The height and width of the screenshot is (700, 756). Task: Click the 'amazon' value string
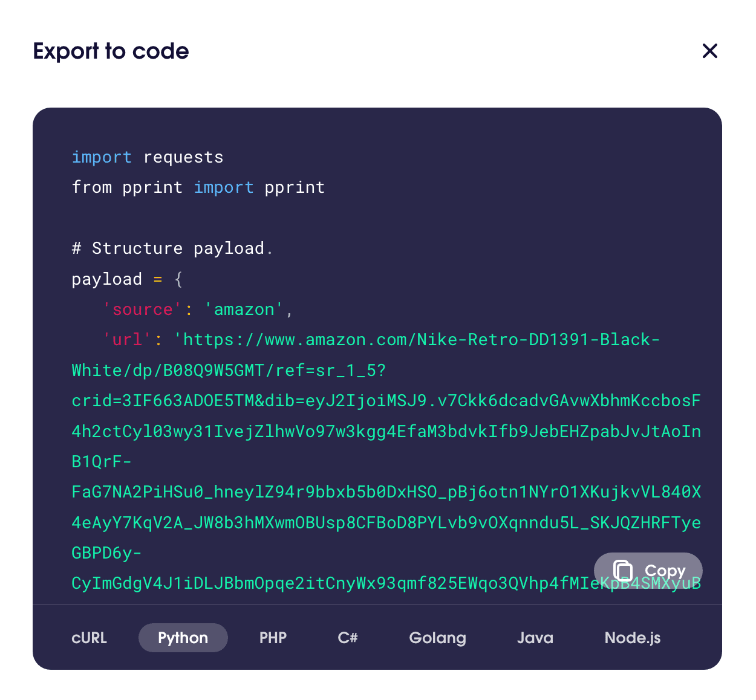point(244,309)
